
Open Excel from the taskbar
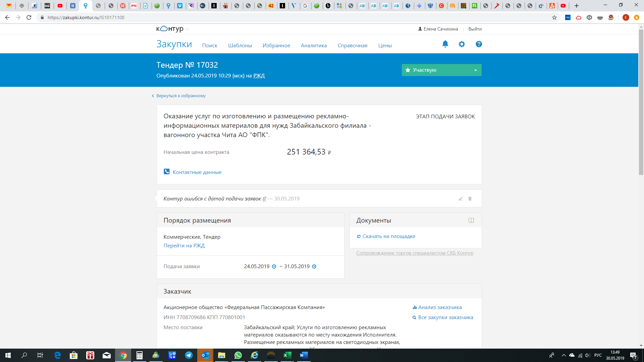click(287, 355)
